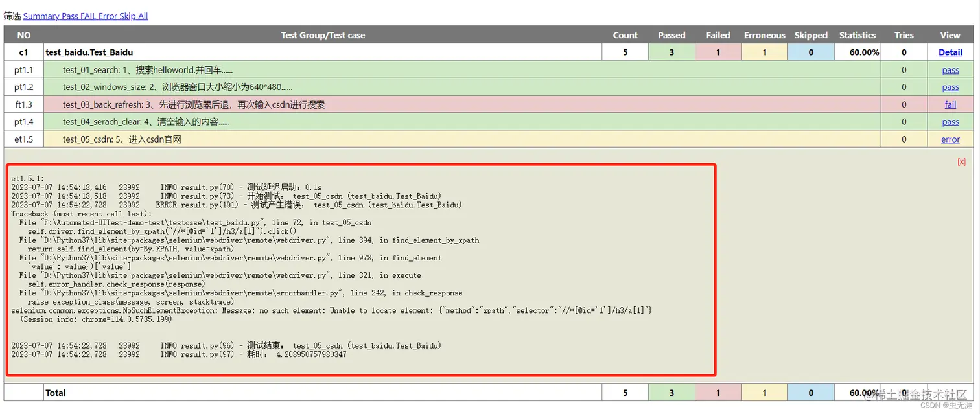Select the c1 group number cell
Screen dimensions: 980x414
pyautogui.click(x=24, y=52)
